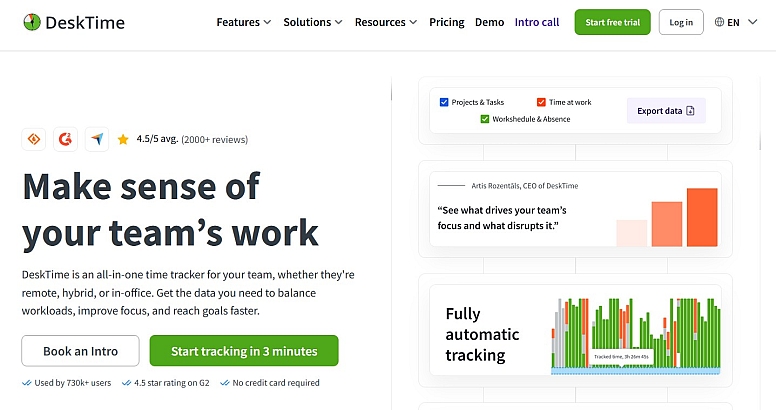Viewport: 776px width, 410px height.
Task: Click the checkmark beside 4.5 star rating on G2
Action: 127,383
